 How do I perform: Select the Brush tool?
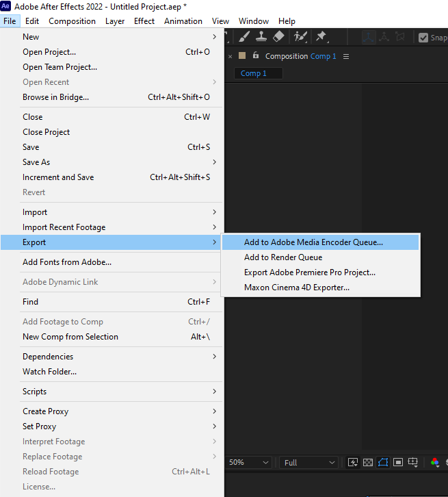tap(244, 37)
